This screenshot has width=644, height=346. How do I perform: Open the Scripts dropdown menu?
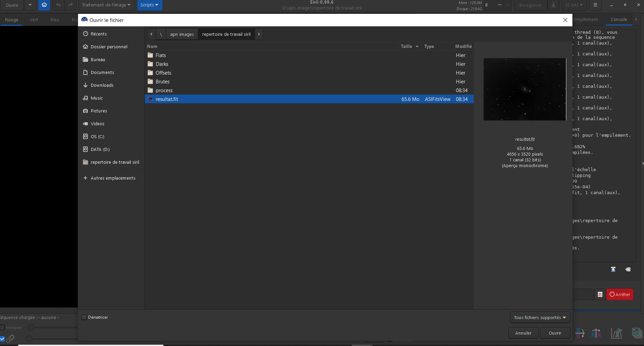coord(150,5)
